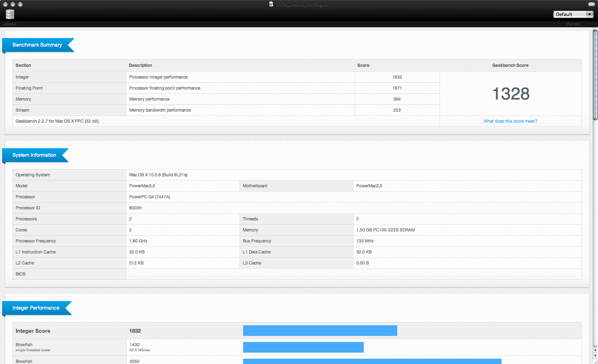Click the L2 Cache value 512 KB
The width and height of the screenshot is (598, 364).
pyautogui.click(x=136, y=263)
